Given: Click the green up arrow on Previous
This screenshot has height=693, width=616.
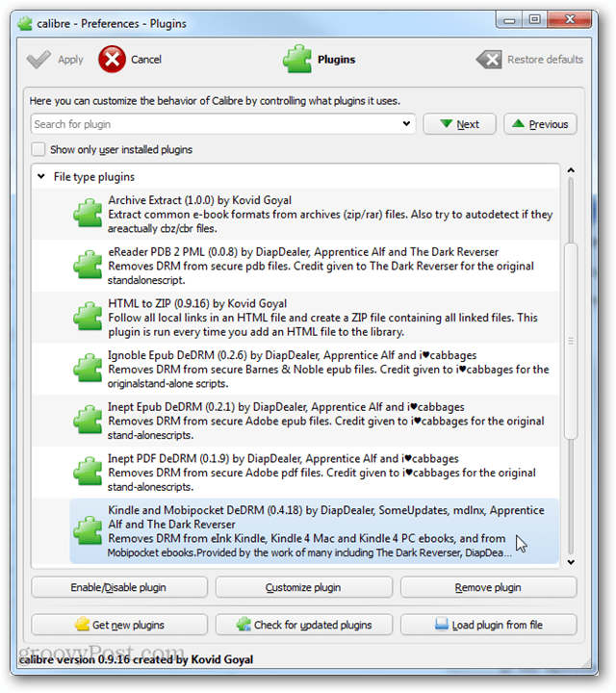Looking at the screenshot, I should [519, 123].
